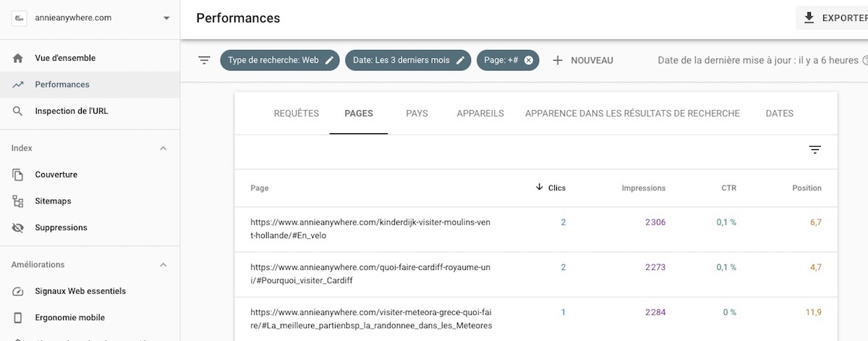Remove the Page: +# filter

tap(528, 60)
